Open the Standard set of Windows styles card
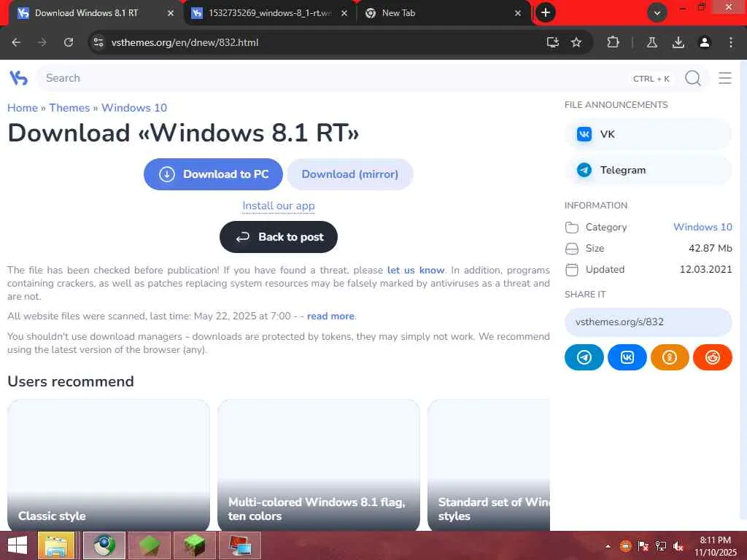This screenshot has width=747, height=560. point(489,465)
